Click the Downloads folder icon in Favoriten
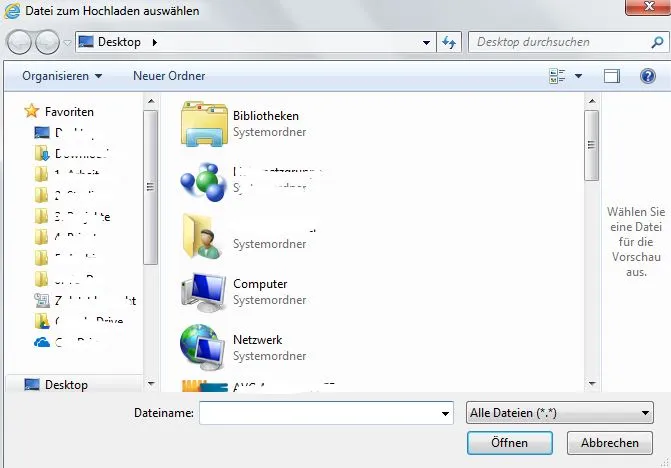This screenshot has height=468, width=671. tap(42, 153)
